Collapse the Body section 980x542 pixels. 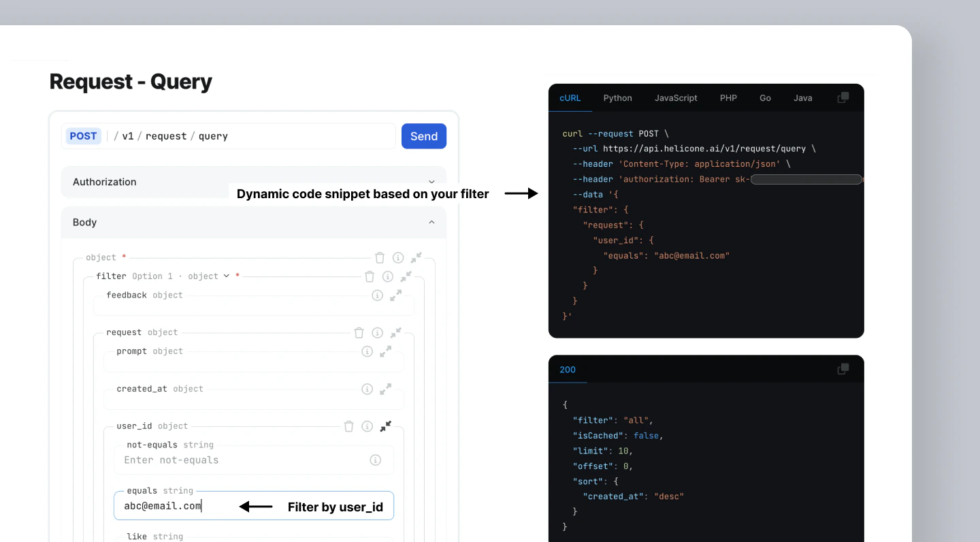431,222
